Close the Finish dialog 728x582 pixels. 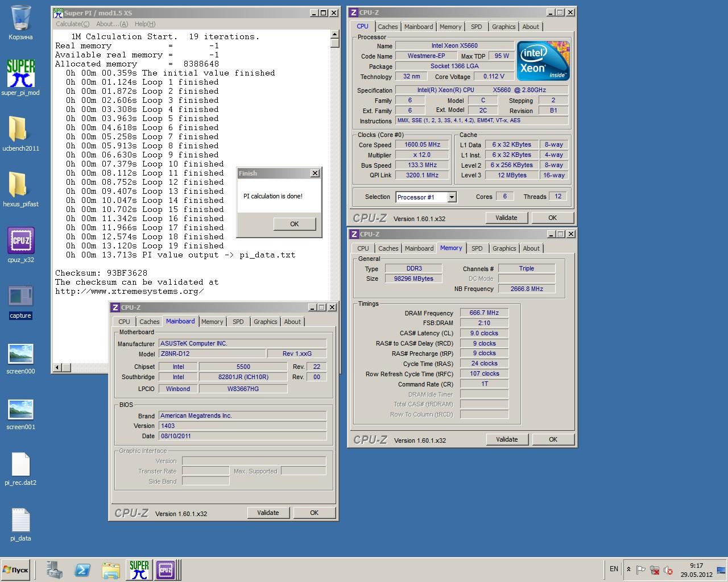click(x=315, y=173)
